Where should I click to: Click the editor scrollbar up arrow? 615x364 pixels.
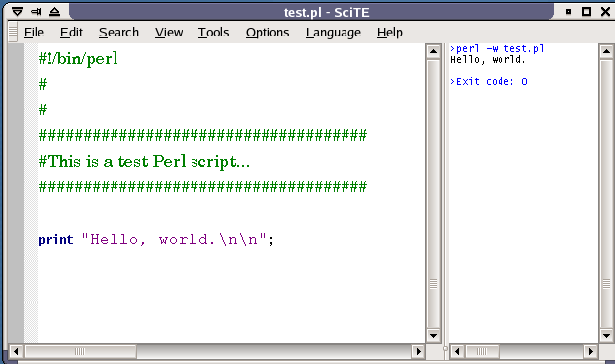point(433,51)
